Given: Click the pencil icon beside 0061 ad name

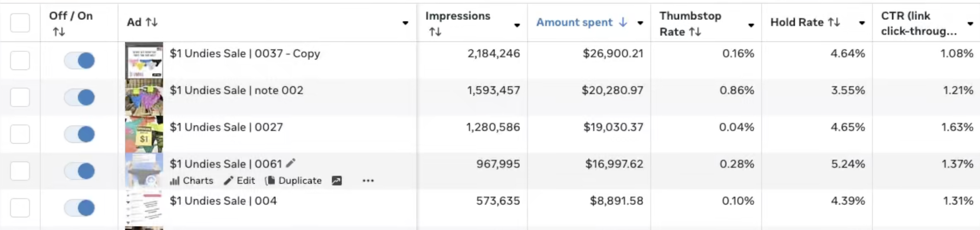Looking at the screenshot, I should coord(291,163).
